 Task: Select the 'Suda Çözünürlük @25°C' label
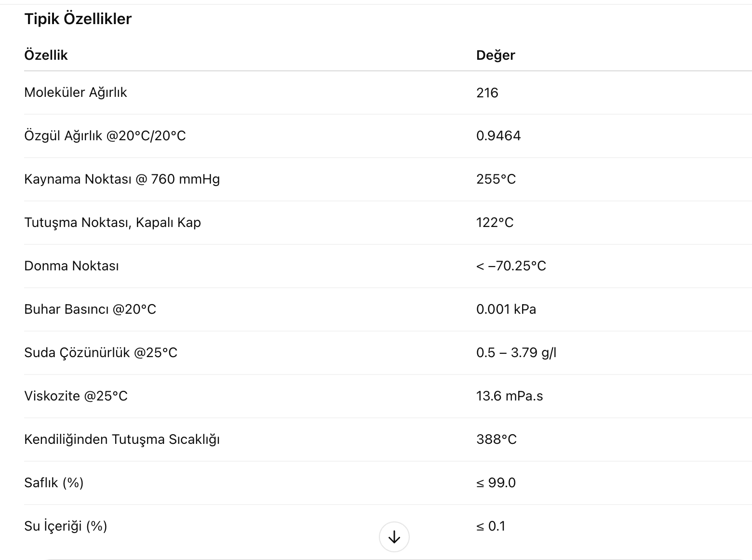pos(101,353)
